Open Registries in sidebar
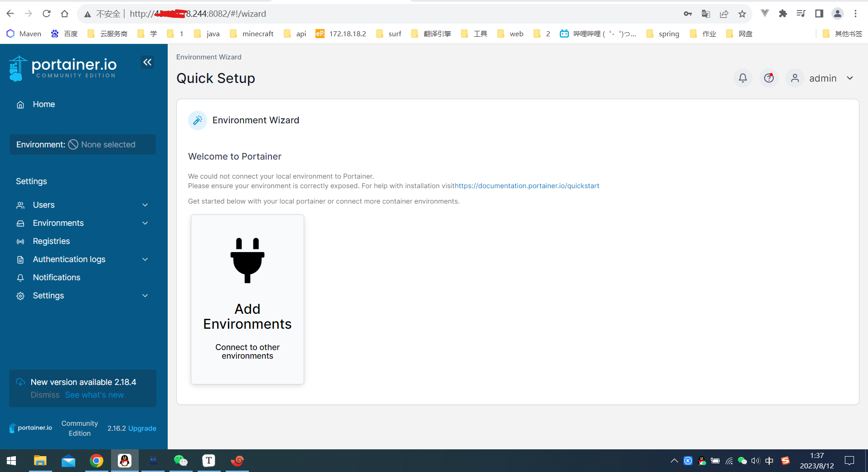 51,241
